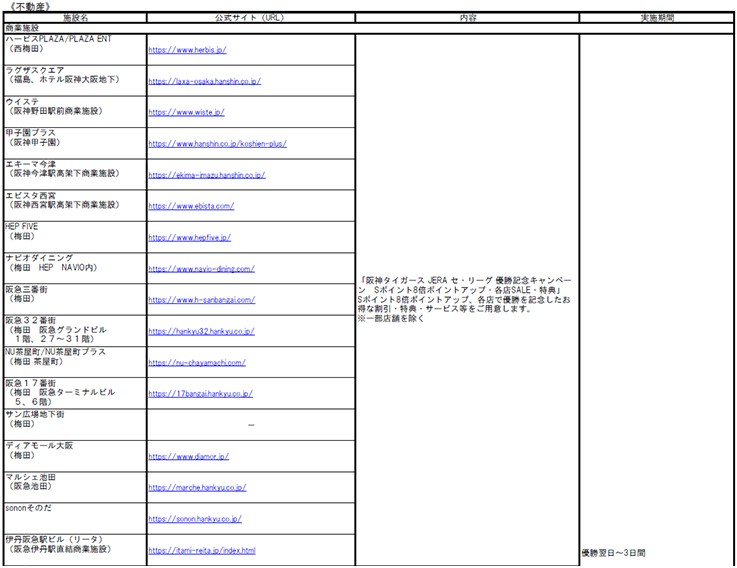
Task: Select the エビスタ西宮 facility cell
Action: coord(75,205)
